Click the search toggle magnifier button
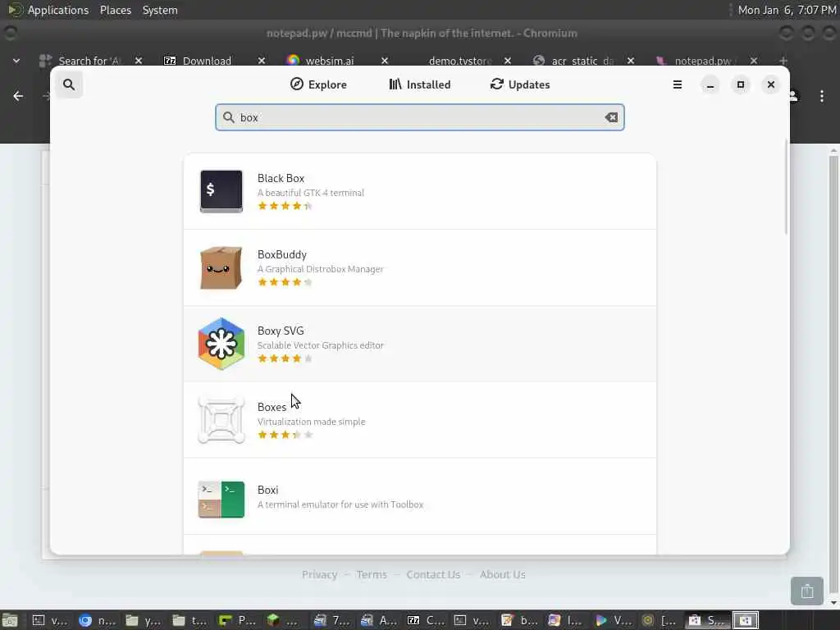 (69, 84)
